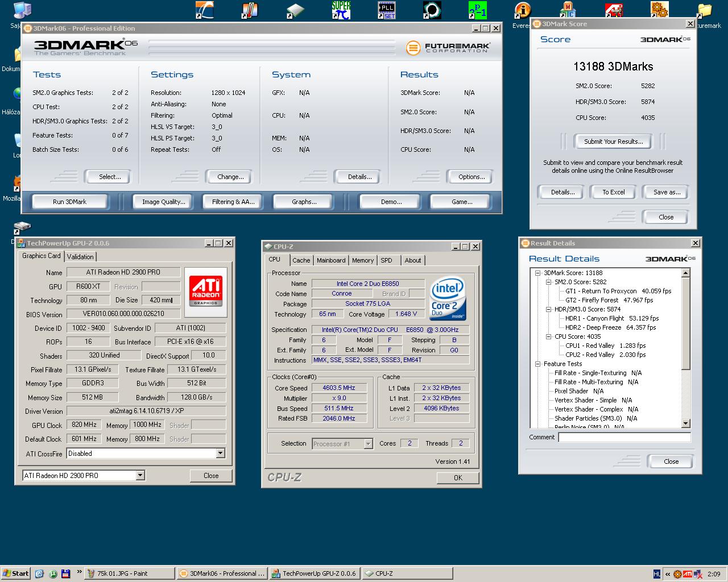Click the Driver Version field in GPU-Z
Viewport: 728px width, 582px height.
click(x=146, y=411)
